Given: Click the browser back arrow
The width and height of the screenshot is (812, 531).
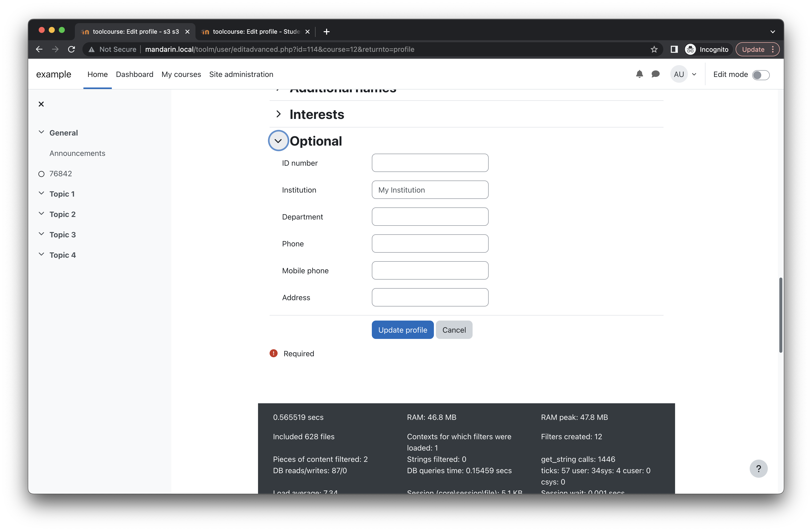Looking at the screenshot, I should click(39, 49).
